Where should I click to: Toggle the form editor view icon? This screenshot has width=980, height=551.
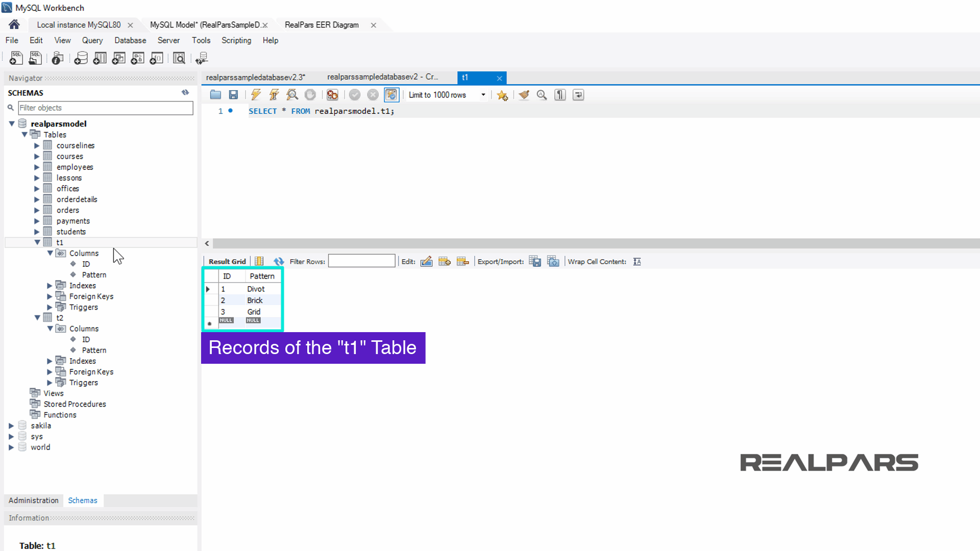[259, 261]
